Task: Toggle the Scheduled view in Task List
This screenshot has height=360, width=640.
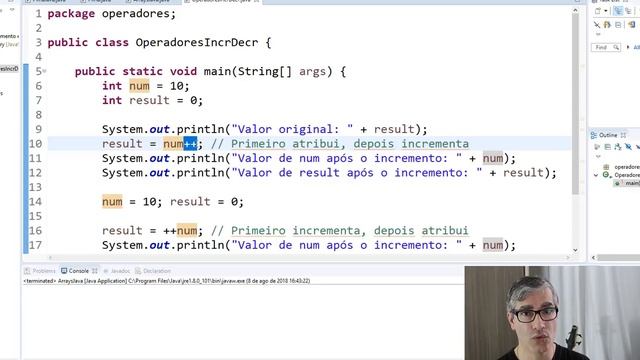Action: pyautogui.click(x=628, y=11)
